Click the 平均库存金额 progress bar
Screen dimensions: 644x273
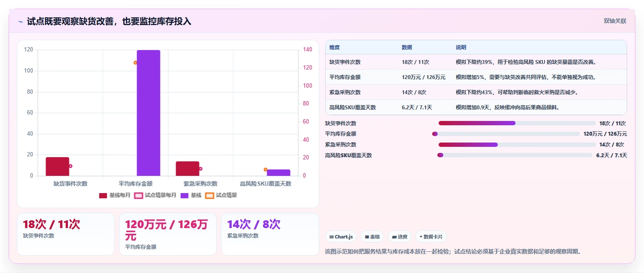tap(506, 134)
